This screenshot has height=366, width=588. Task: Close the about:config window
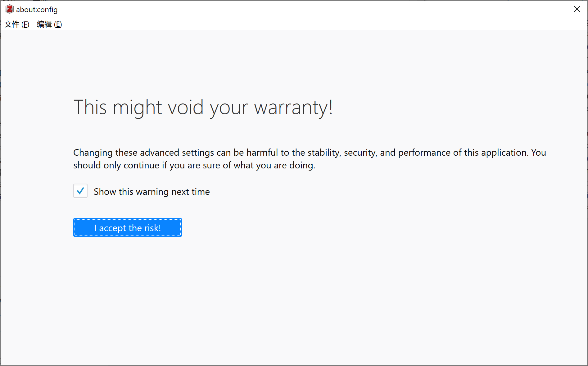coord(577,9)
